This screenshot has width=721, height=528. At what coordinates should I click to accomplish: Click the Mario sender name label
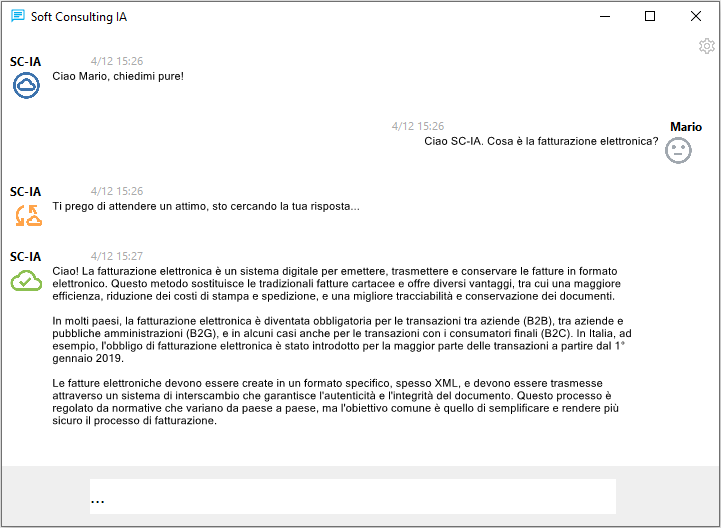[686, 127]
